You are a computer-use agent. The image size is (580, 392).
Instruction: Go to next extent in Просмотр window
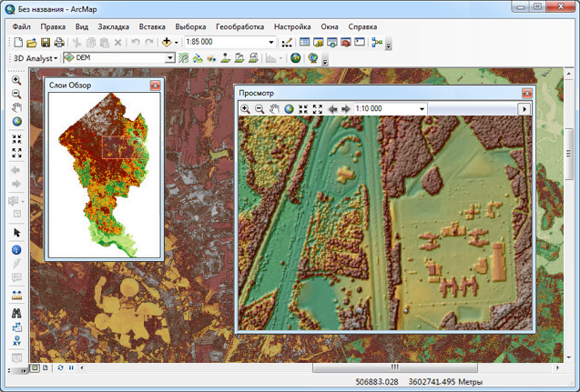(x=346, y=109)
